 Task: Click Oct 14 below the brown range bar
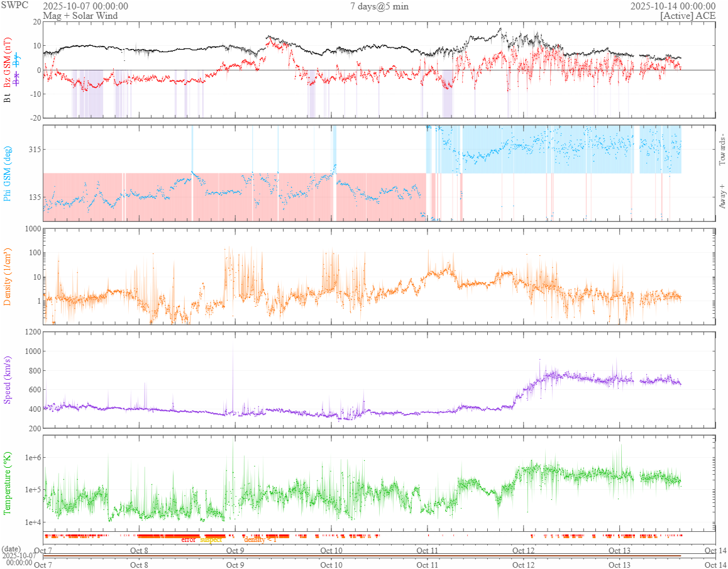(x=715, y=565)
